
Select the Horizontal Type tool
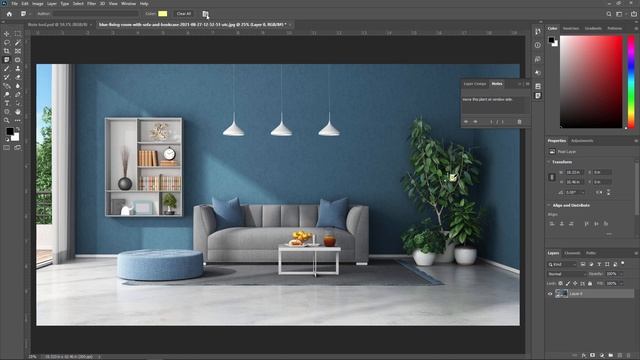[7, 102]
